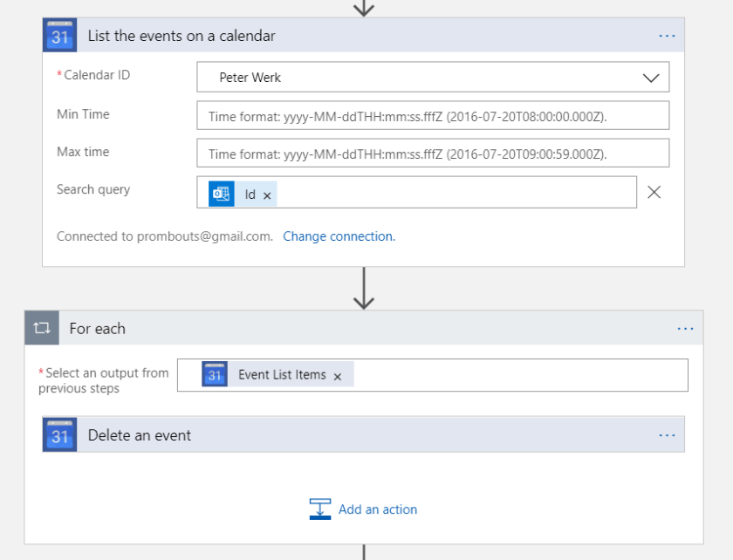Expand the Calendar ID dropdown showing Peter Werk
This screenshot has width=733, height=560.
click(x=419, y=77)
